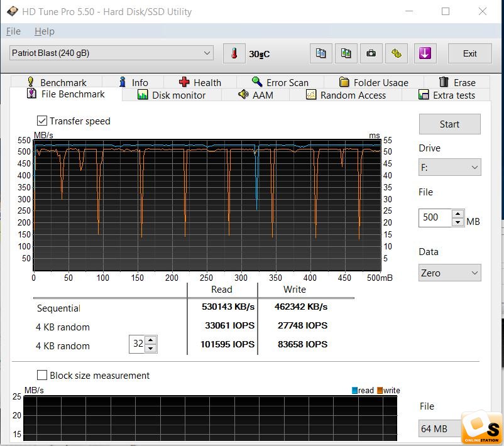Expand the Patriot Blast disk selector

click(111, 53)
